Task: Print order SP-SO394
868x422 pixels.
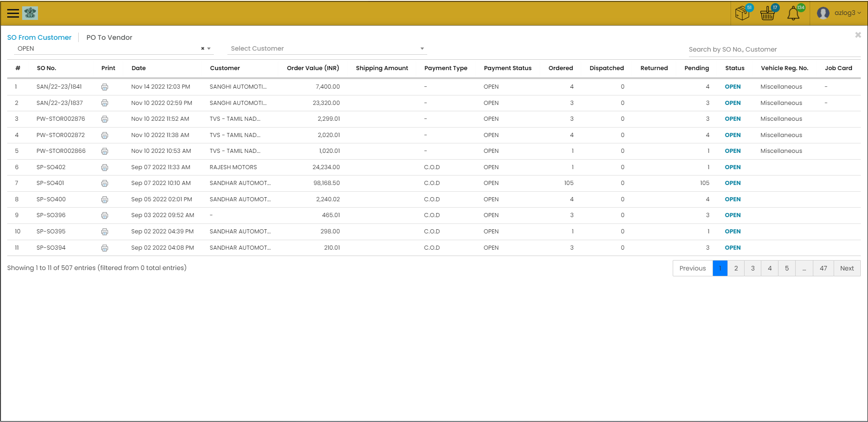Action: pyautogui.click(x=104, y=248)
